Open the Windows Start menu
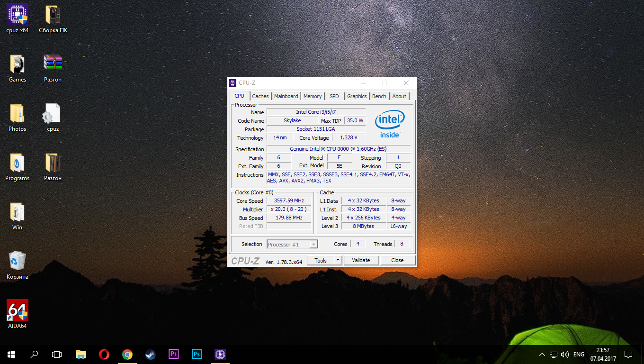Viewport: 644px width, 364px height. [x=11, y=354]
